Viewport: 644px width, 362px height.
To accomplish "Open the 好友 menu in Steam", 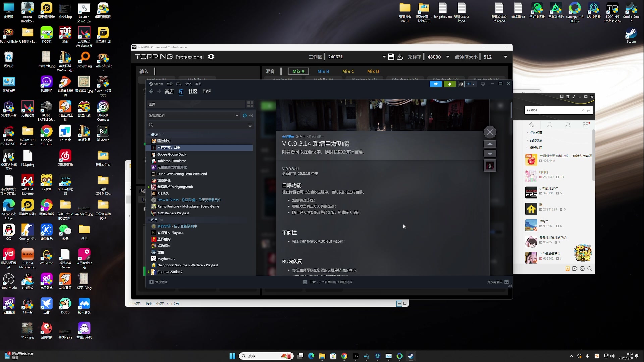I will pyautogui.click(x=179, y=84).
